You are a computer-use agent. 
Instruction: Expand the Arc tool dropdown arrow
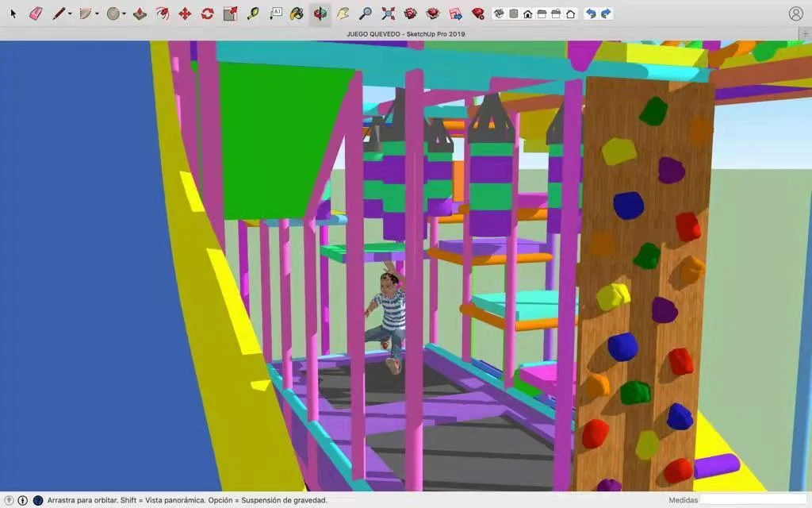(x=97, y=14)
